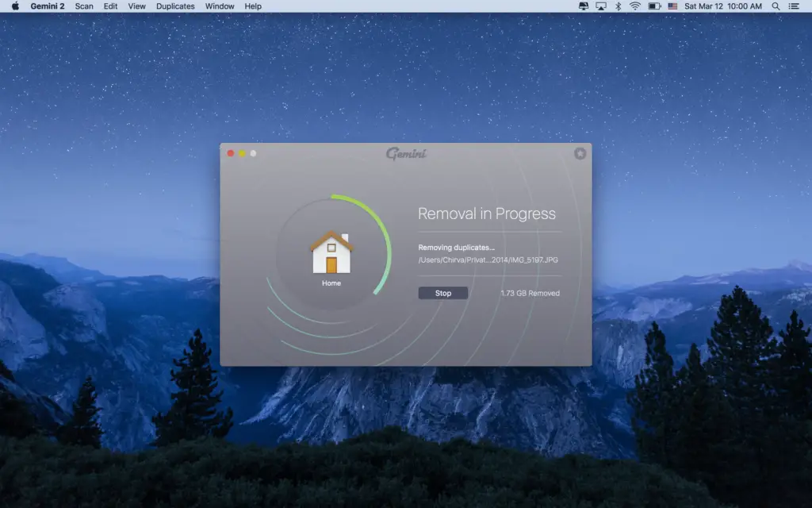Screen dimensions: 812x508
Task: Open the Edit menu
Action: (x=110, y=6)
